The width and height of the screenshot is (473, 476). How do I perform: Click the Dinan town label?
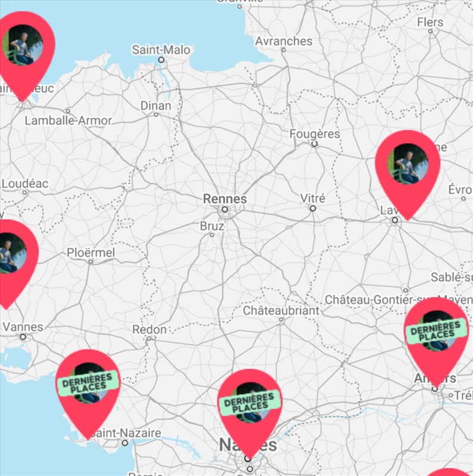155,105
